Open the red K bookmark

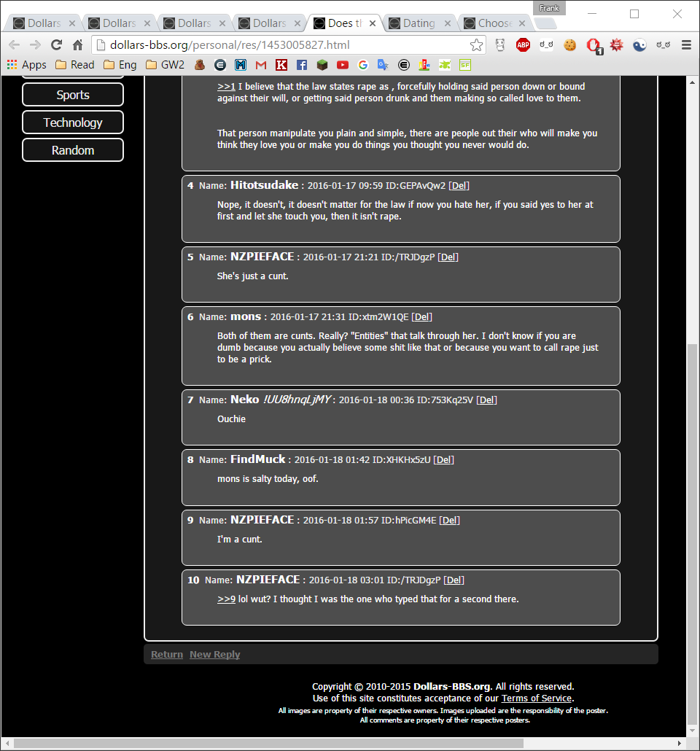point(281,65)
